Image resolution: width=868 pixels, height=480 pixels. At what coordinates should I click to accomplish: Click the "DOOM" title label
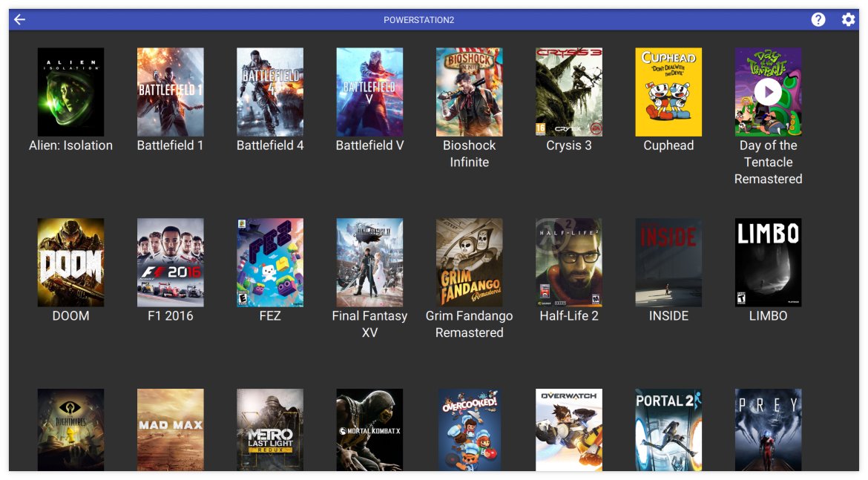point(71,316)
